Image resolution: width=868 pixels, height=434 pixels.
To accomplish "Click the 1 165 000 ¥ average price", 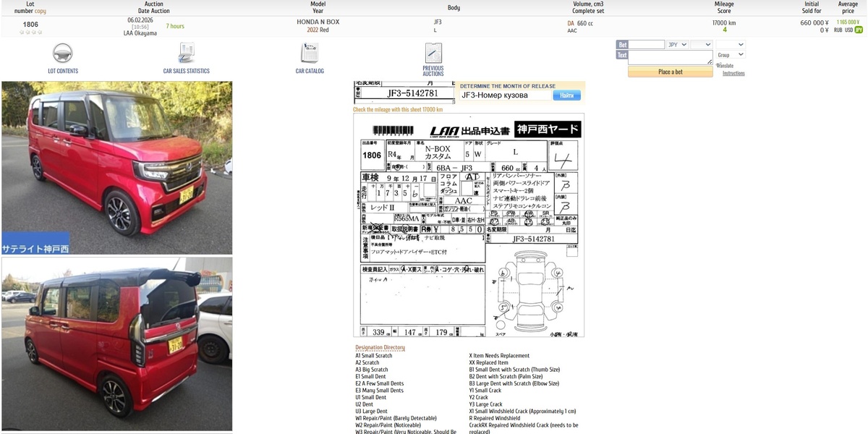I will [849, 22].
